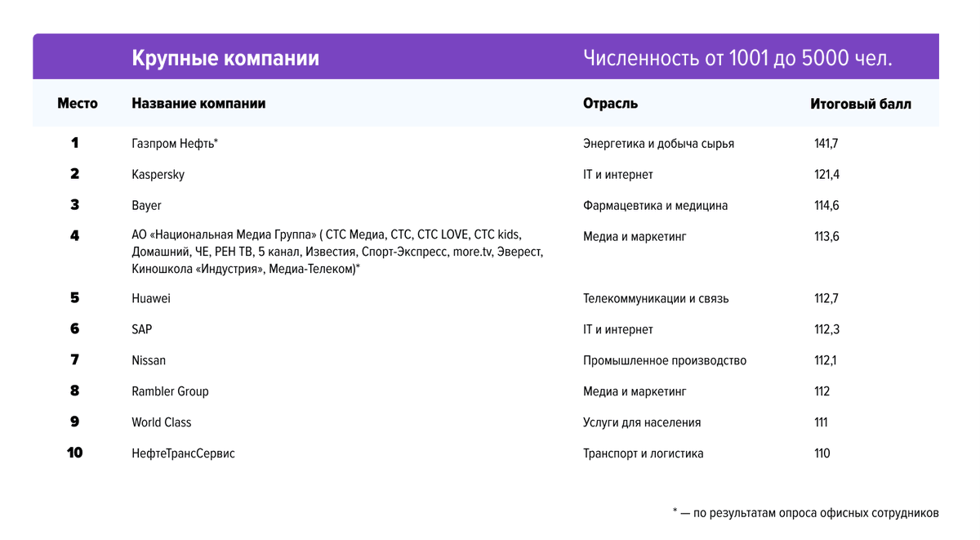Select company name 'Rambler Group'
This screenshot has width=980, height=540.
[x=170, y=391]
